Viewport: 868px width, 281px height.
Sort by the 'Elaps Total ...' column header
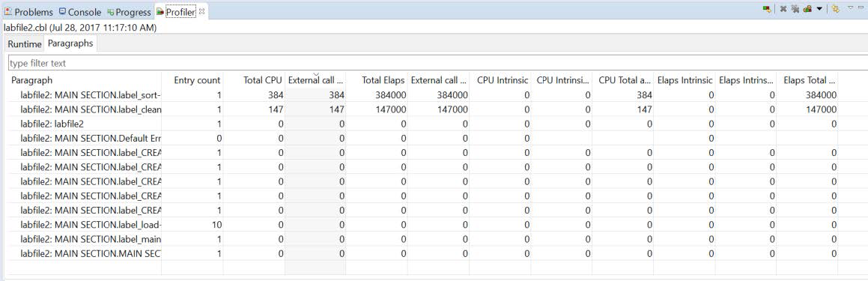pos(807,80)
